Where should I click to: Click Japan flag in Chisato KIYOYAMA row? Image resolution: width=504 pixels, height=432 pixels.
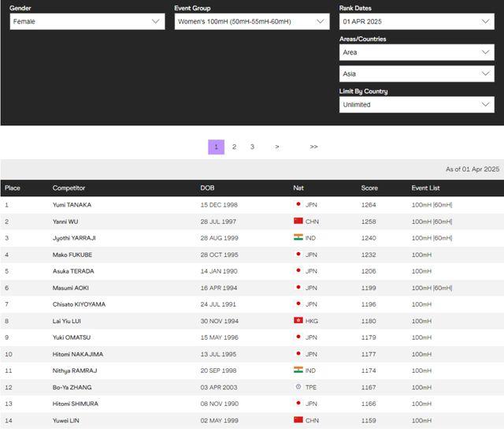(x=298, y=304)
